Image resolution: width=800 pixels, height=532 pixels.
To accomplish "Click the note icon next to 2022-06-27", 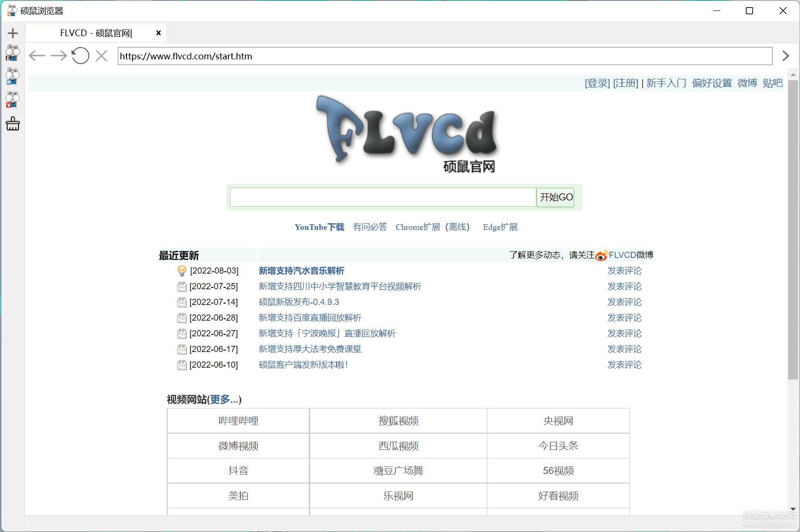I will coord(182,333).
